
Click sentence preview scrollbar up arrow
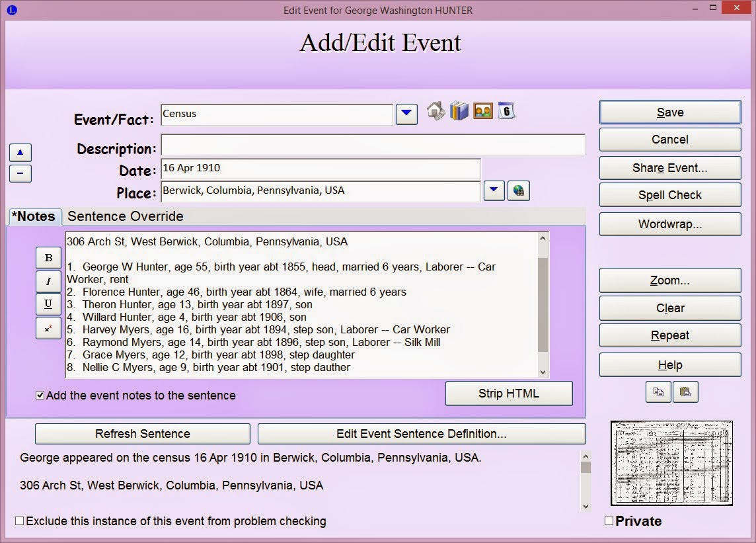coord(586,456)
